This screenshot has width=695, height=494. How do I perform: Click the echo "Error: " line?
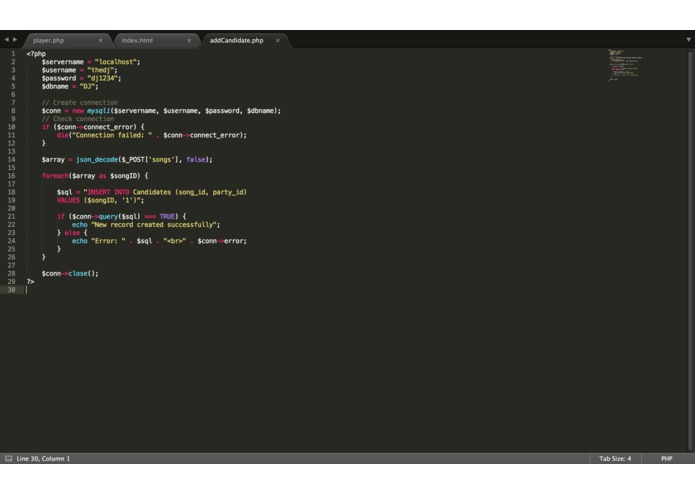(x=159, y=241)
